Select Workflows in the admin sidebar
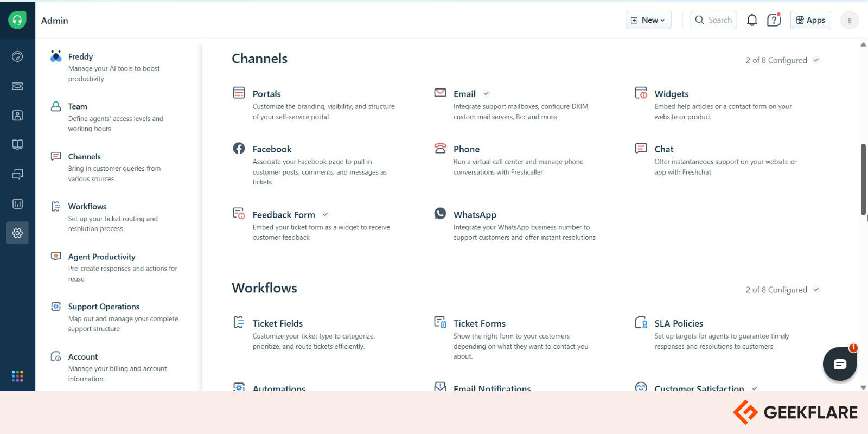Screen dimensions: 868x434 tap(87, 206)
